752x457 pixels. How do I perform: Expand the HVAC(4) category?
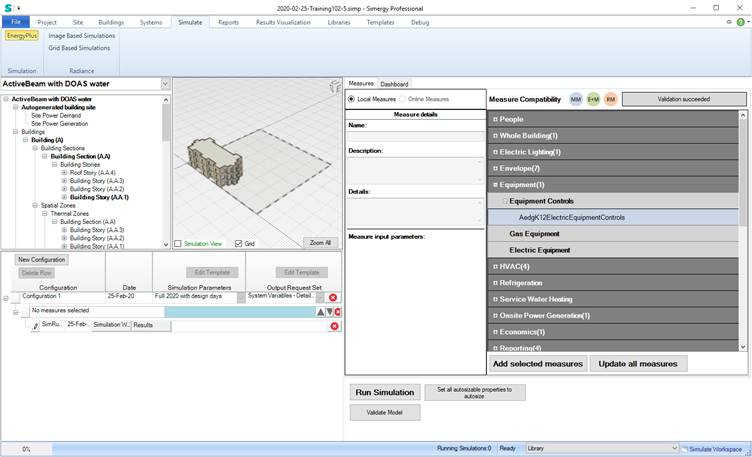point(495,266)
